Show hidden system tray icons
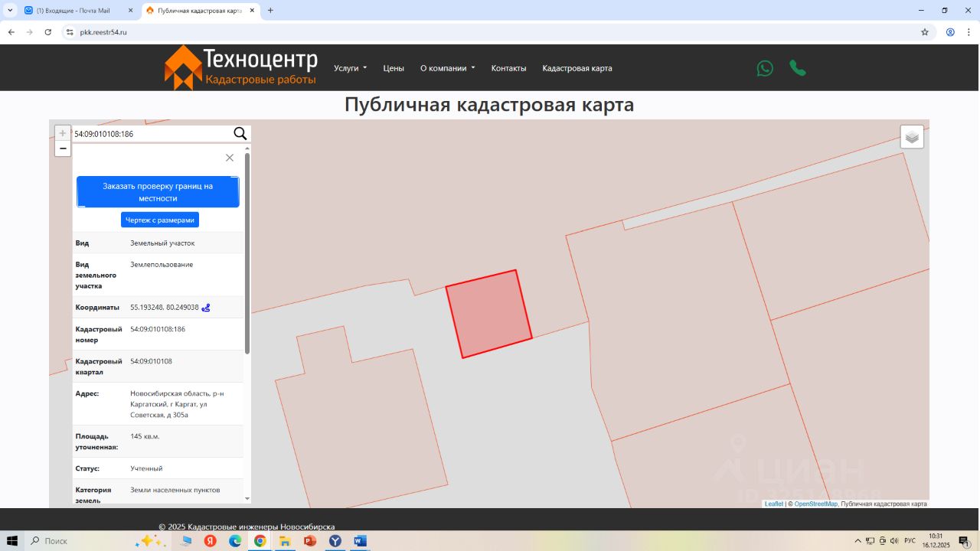Image resolution: width=980 pixels, height=551 pixels. [857, 541]
